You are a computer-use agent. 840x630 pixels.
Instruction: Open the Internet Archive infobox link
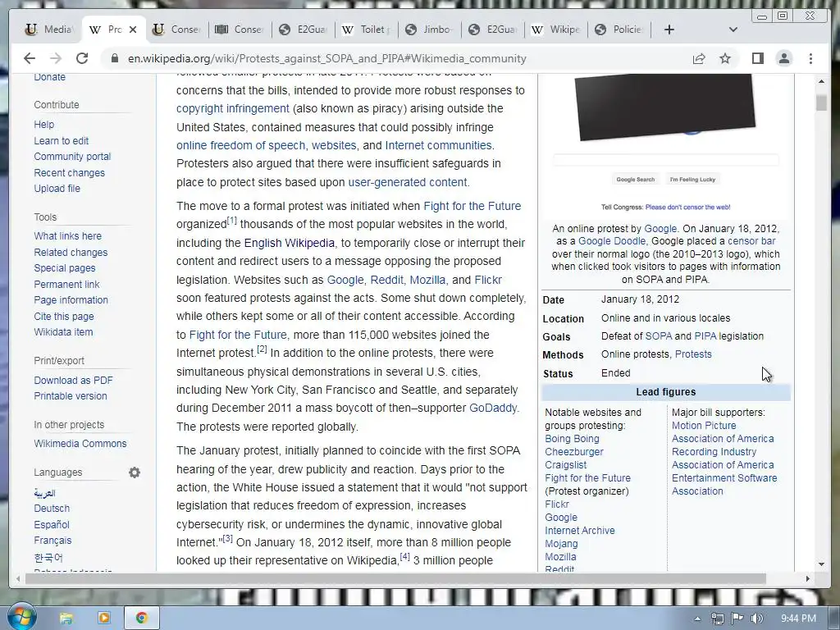point(580,531)
